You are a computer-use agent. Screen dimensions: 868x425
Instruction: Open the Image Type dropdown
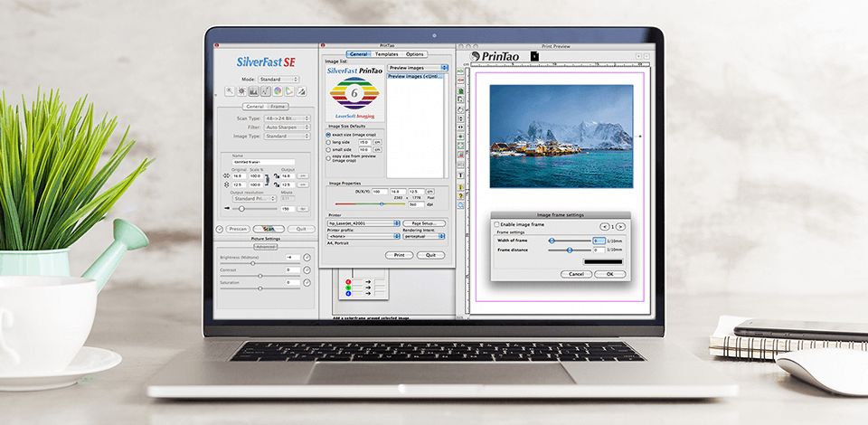click(288, 137)
